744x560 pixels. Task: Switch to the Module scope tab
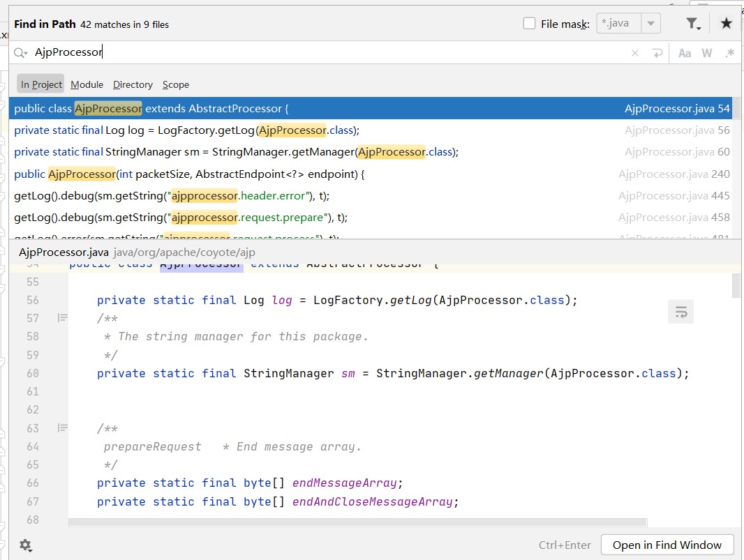(x=87, y=84)
